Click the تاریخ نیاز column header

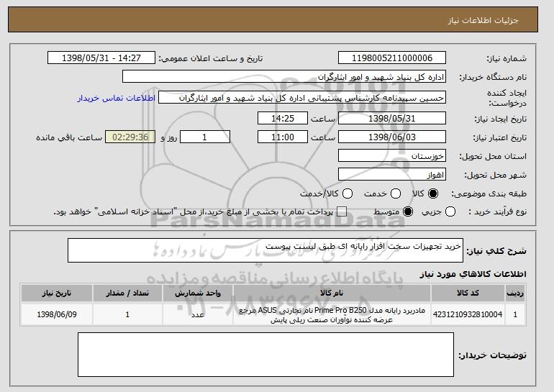click(x=57, y=293)
